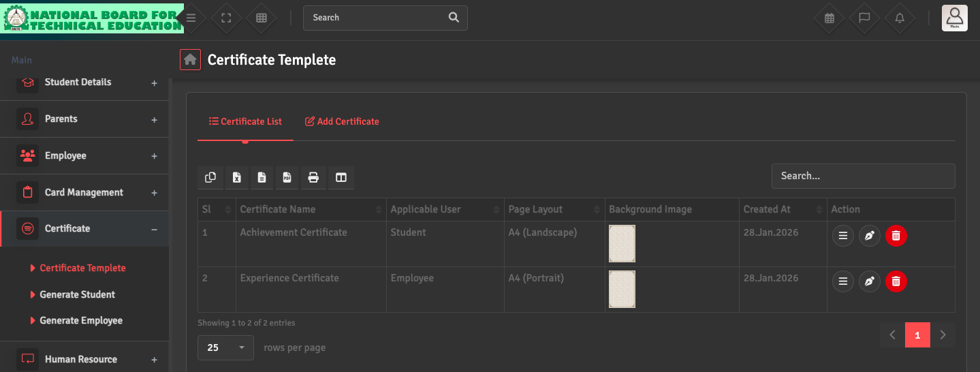Edit the Experience Certificate with pen icon
This screenshot has width=980, height=372.
(x=869, y=281)
